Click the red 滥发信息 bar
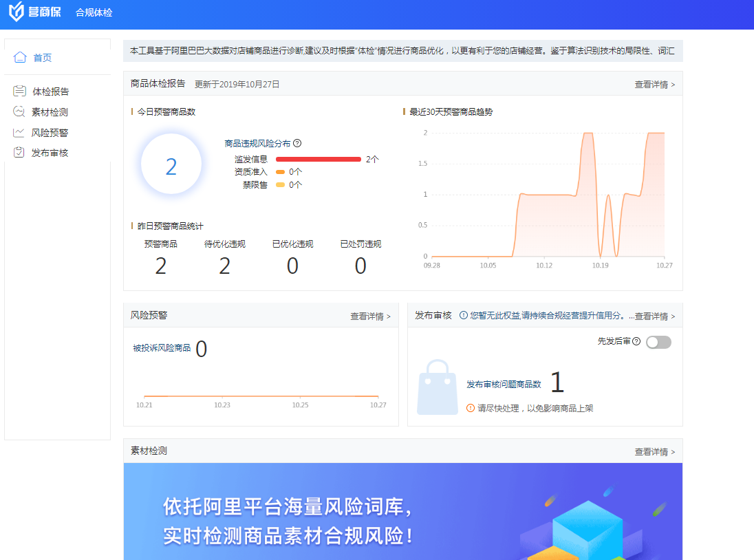 pos(318,159)
